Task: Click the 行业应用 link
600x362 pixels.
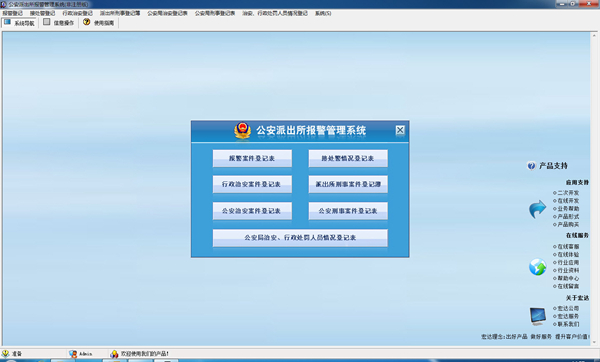Action: (x=568, y=263)
